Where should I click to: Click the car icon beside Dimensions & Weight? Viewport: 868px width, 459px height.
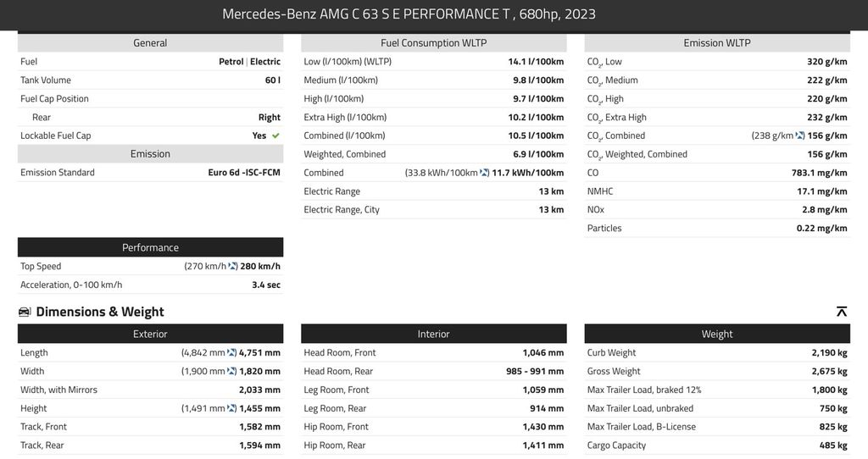point(25,312)
